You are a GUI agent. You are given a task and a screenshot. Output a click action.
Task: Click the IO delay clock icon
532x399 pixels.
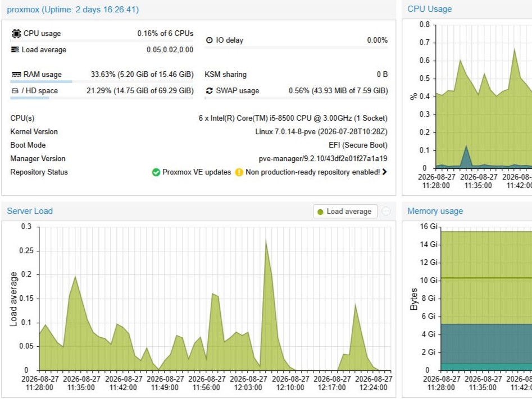[x=210, y=40]
